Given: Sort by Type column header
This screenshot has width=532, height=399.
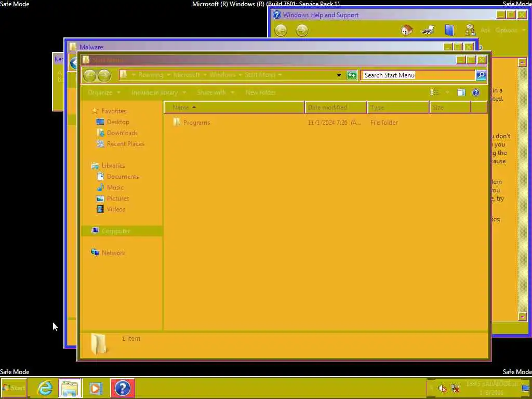Looking at the screenshot, I should coord(398,107).
